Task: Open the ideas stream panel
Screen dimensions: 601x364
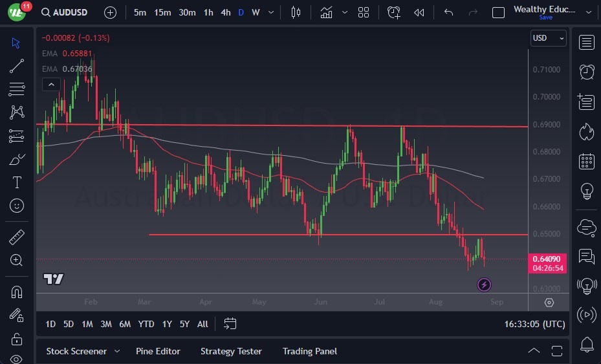Action: (x=586, y=286)
